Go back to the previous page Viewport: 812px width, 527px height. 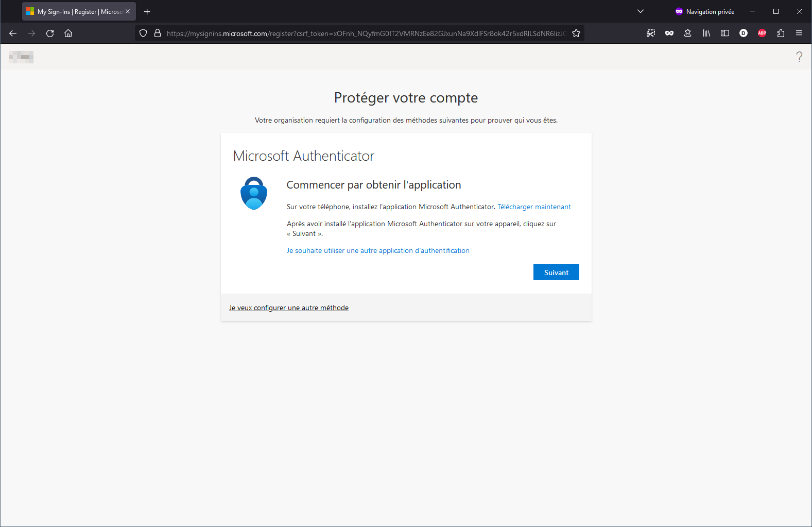pos(13,33)
